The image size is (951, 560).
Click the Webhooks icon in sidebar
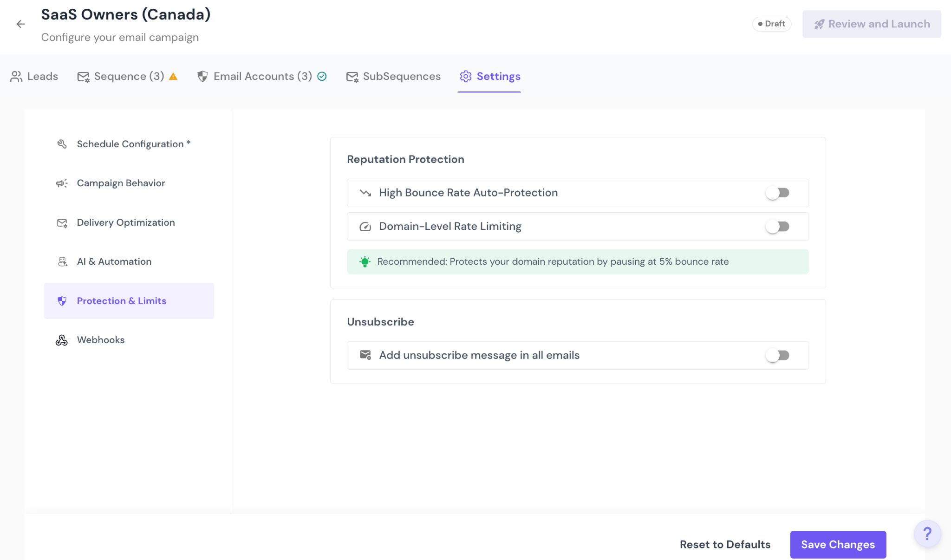tap(62, 340)
